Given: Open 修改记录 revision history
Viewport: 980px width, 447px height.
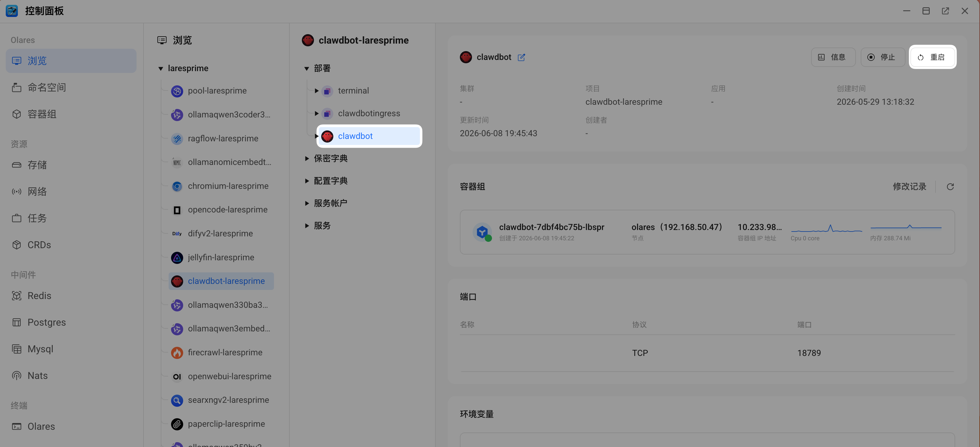Looking at the screenshot, I should click(909, 187).
